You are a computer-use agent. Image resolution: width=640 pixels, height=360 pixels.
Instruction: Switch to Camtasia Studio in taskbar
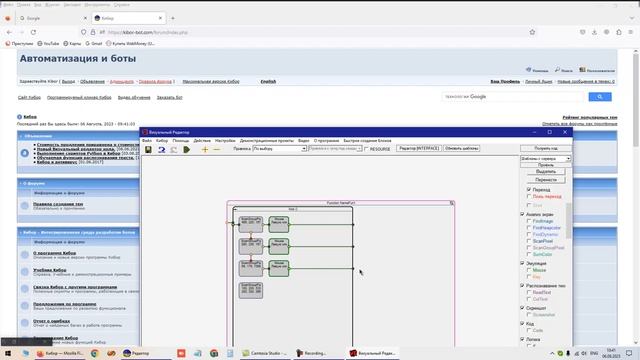(264, 353)
